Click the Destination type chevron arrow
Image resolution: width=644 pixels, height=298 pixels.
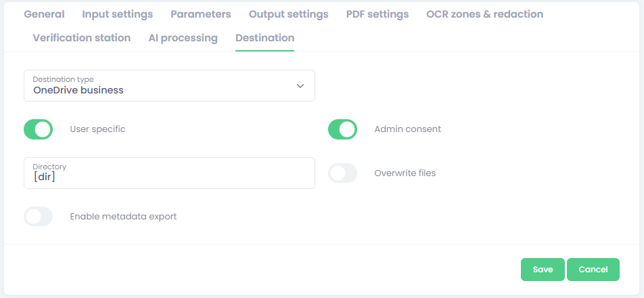pyautogui.click(x=300, y=86)
